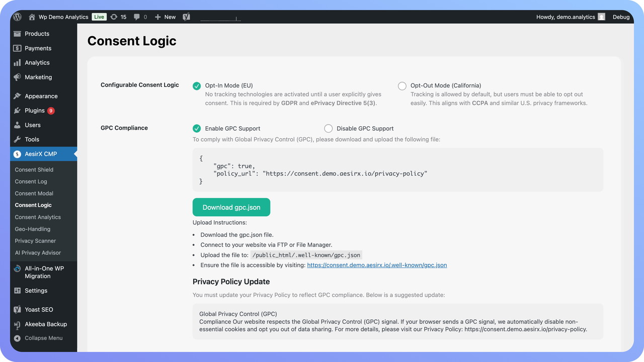
Task: Open the site home icon
Action: pos(32,17)
